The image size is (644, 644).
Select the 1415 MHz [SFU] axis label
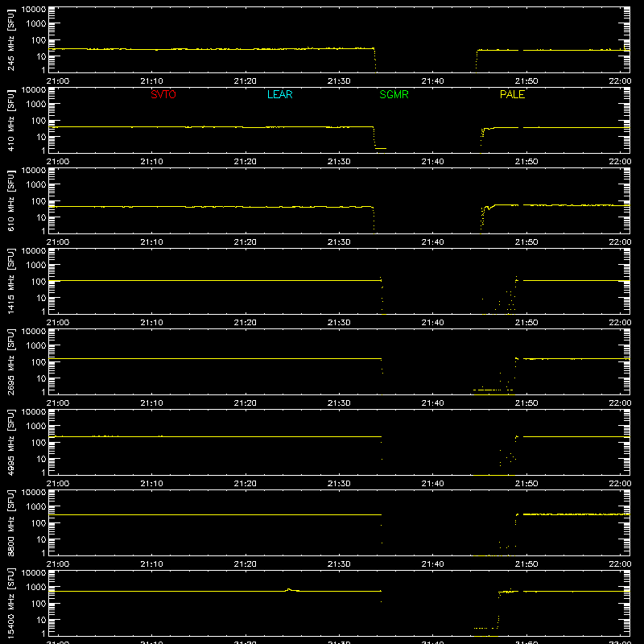click(11, 282)
